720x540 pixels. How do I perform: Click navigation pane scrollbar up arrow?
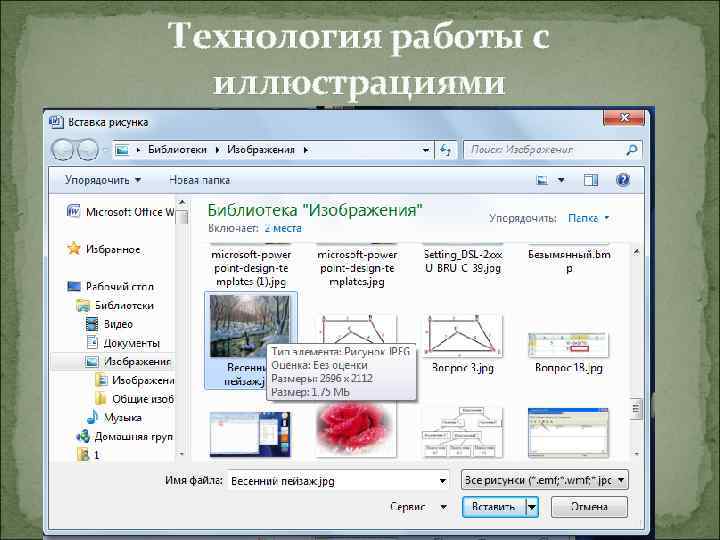[182, 202]
